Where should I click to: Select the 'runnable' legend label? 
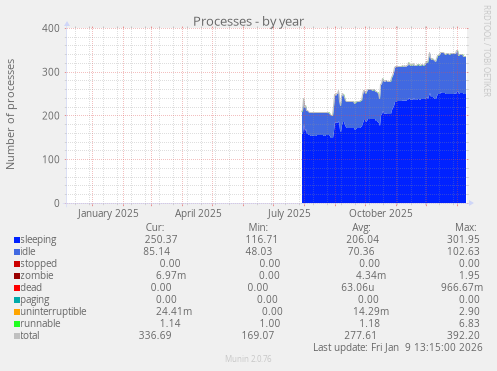click(x=40, y=323)
